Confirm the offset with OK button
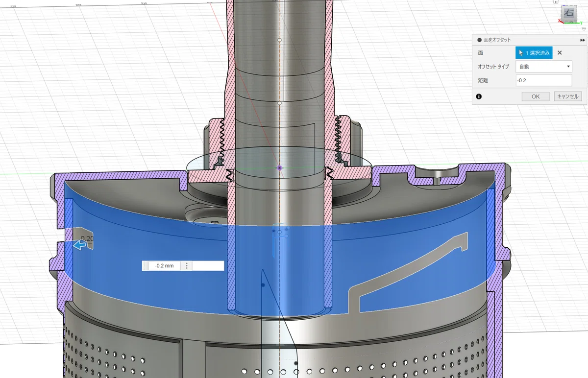Viewport: 588px width, 378px height. (x=535, y=96)
